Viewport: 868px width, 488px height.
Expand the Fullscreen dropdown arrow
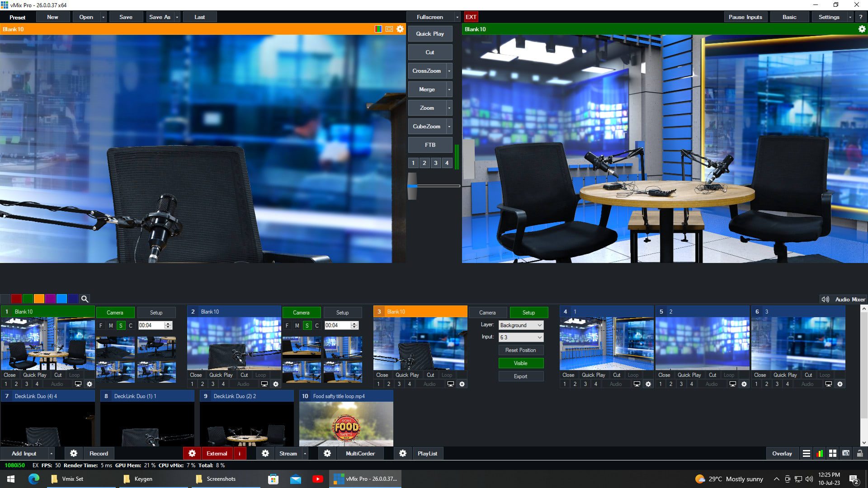pos(457,17)
